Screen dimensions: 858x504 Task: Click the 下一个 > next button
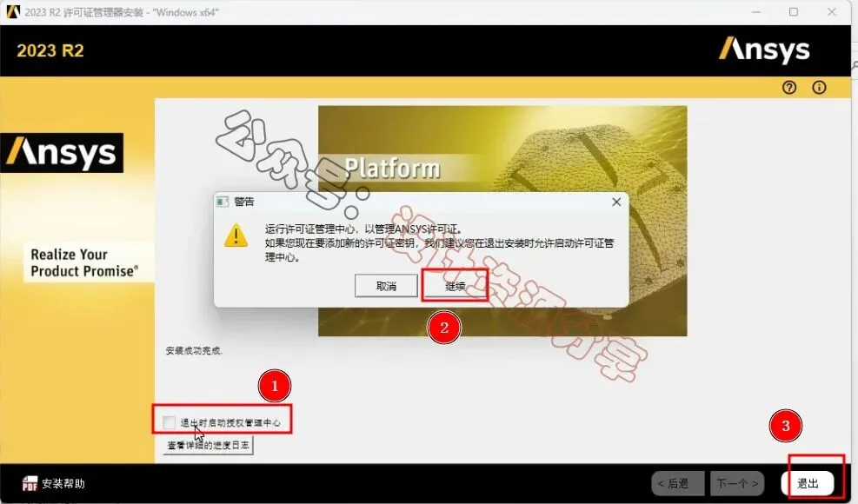737,484
